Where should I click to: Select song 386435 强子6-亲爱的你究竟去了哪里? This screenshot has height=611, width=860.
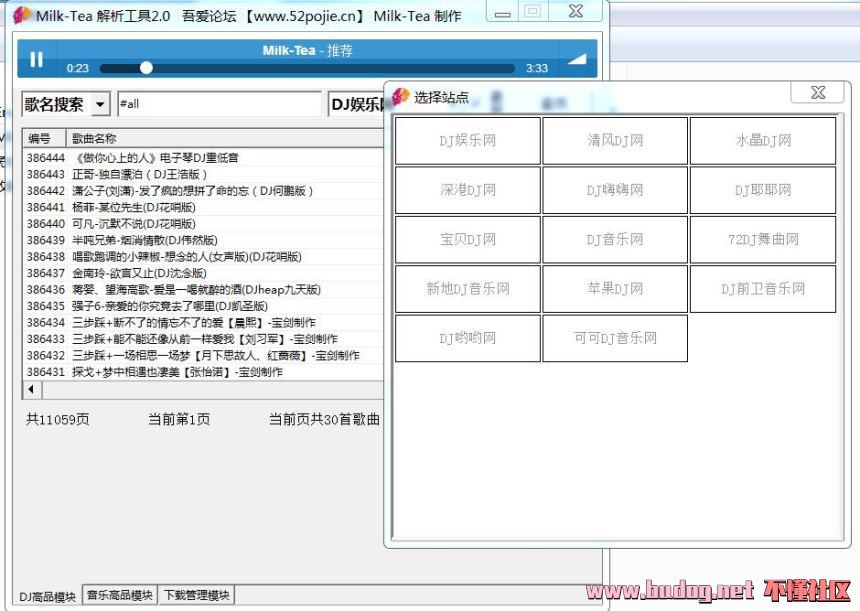[x=203, y=306]
